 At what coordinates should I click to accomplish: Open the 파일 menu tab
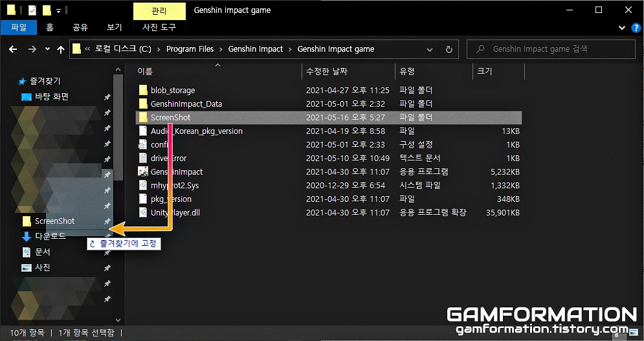tap(19, 27)
